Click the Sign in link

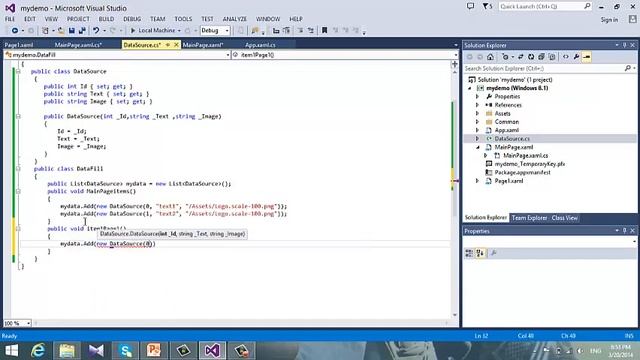tap(609, 20)
